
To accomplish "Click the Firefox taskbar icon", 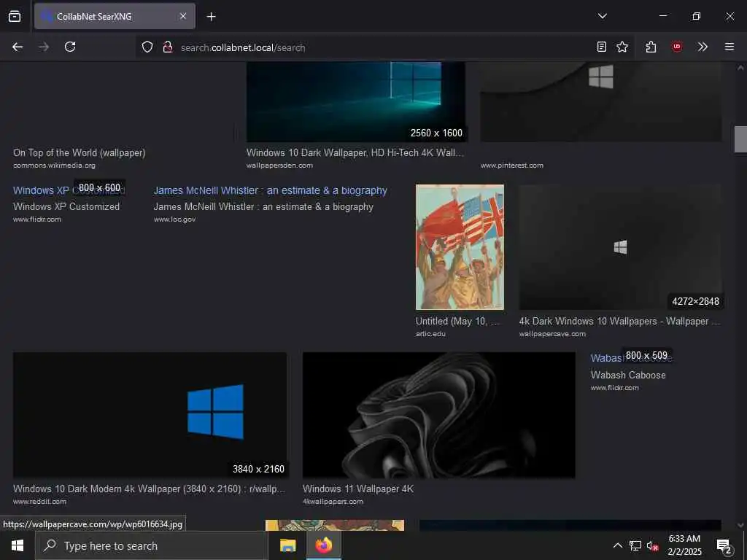I will pyautogui.click(x=323, y=545).
